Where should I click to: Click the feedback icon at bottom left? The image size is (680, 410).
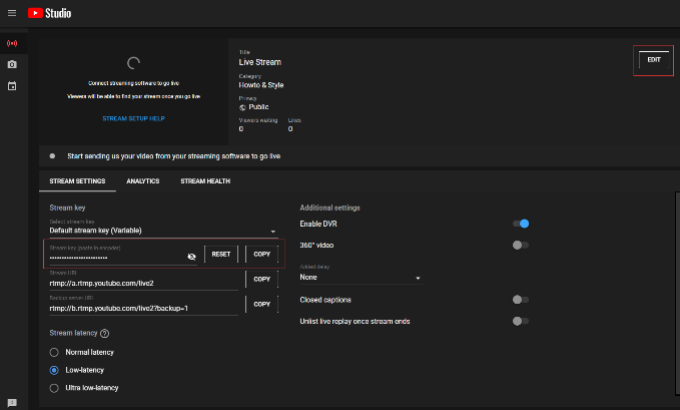[x=12, y=402]
